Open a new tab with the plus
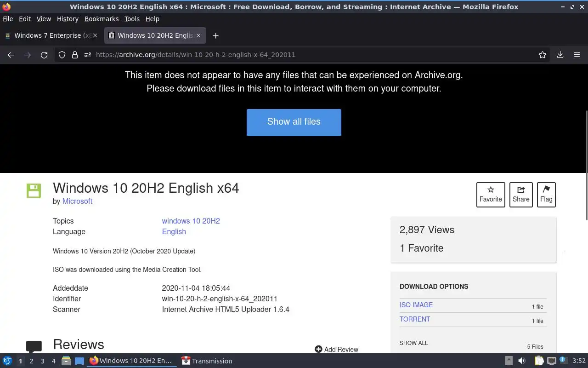 [x=215, y=35]
